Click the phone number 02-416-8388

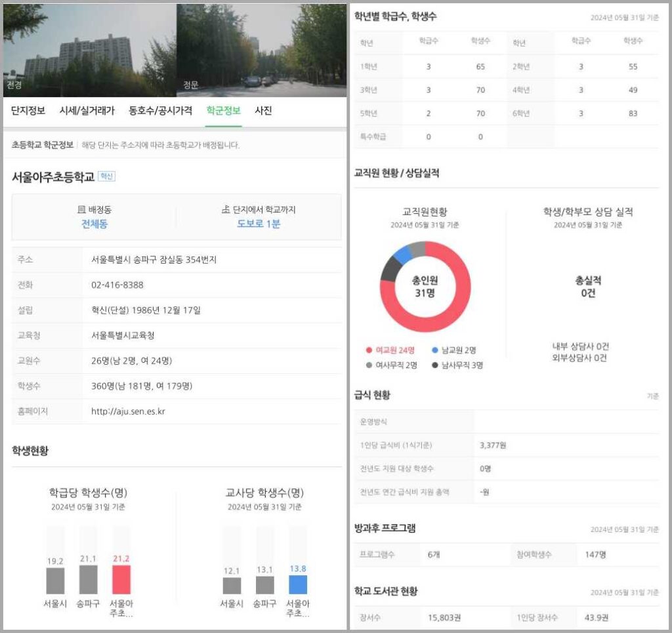(117, 285)
